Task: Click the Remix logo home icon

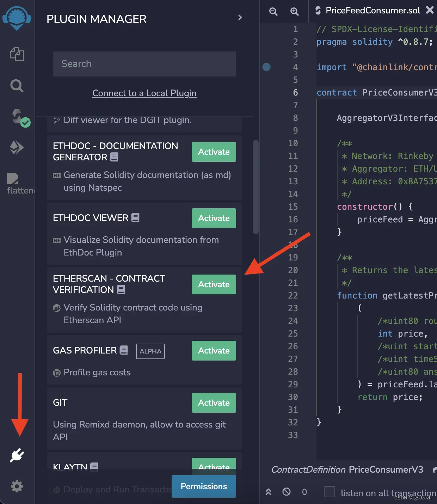Action: click(17, 18)
